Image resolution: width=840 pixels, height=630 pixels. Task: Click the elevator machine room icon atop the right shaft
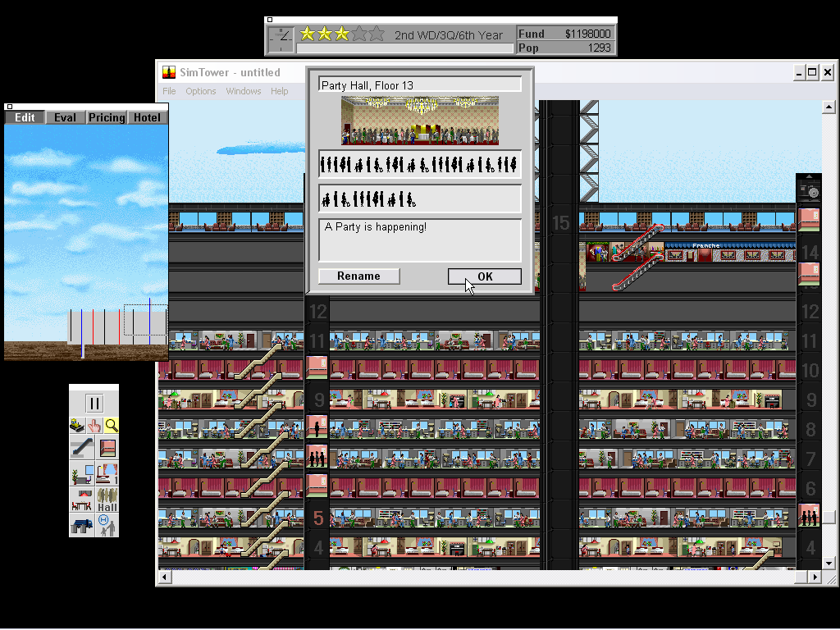click(x=809, y=190)
